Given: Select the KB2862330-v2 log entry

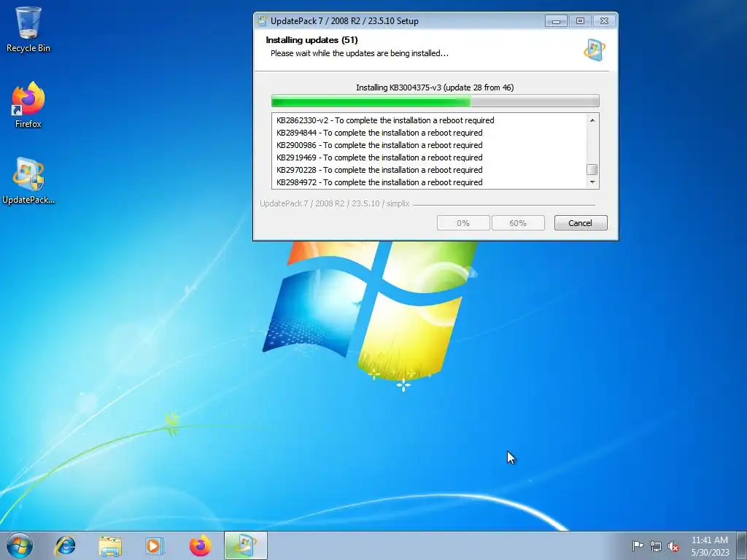Looking at the screenshot, I should [x=385, y=120].
